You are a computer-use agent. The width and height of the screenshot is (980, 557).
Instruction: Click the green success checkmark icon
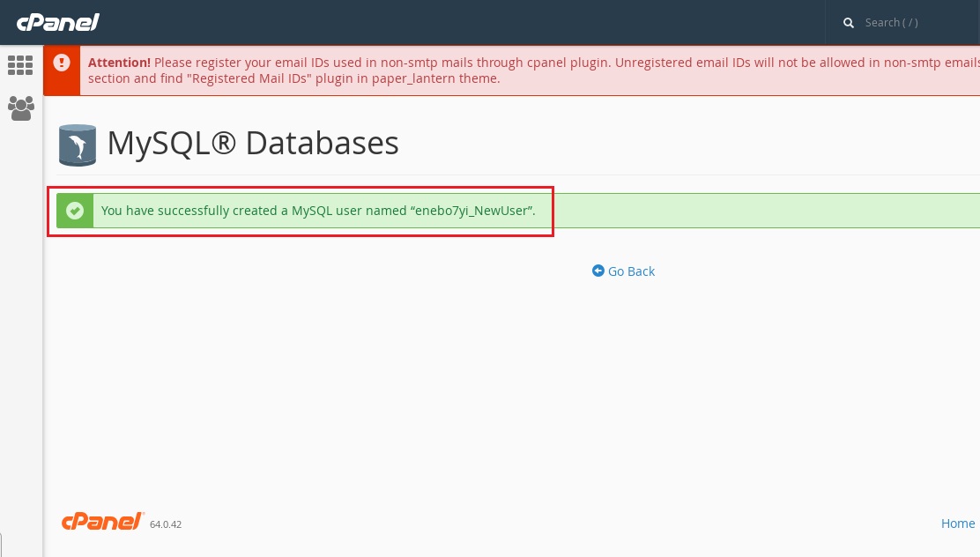tap(75, 211)
